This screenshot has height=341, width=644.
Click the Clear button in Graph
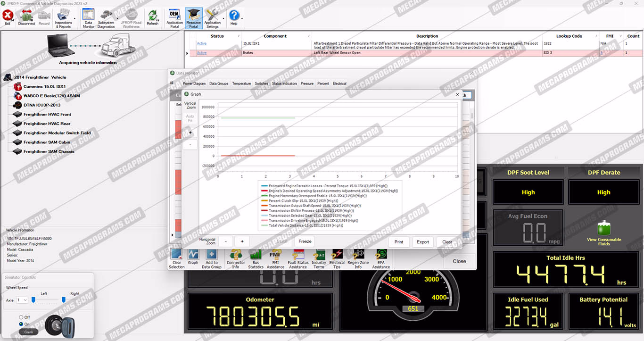(447, 241)
